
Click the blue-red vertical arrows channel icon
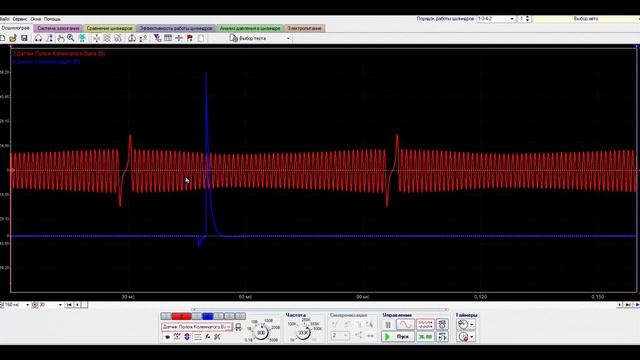click(x=187, y=337)
